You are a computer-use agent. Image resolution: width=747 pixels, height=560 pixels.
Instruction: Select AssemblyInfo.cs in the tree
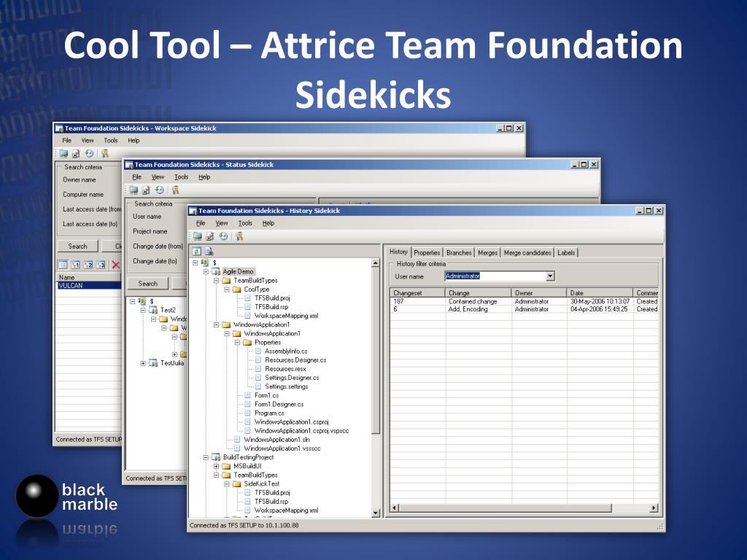(286, 351)
